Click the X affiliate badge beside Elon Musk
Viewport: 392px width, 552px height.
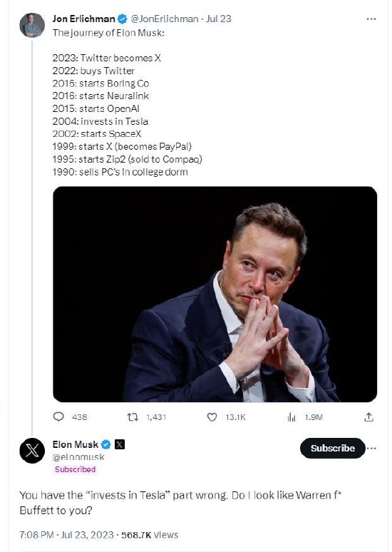[x=120, y=444]
